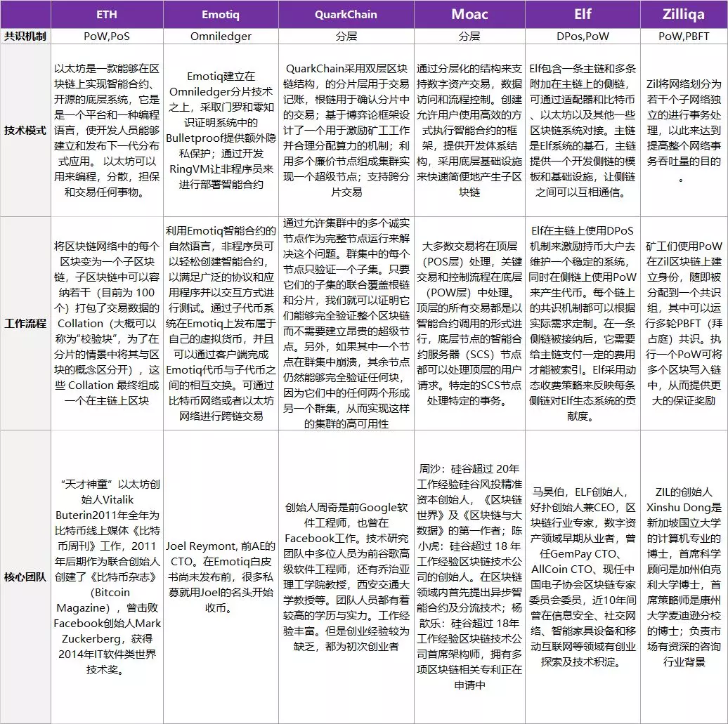
Task: Click the "PoW,PoS" consensus cell
Action: (x=107, y=37)
